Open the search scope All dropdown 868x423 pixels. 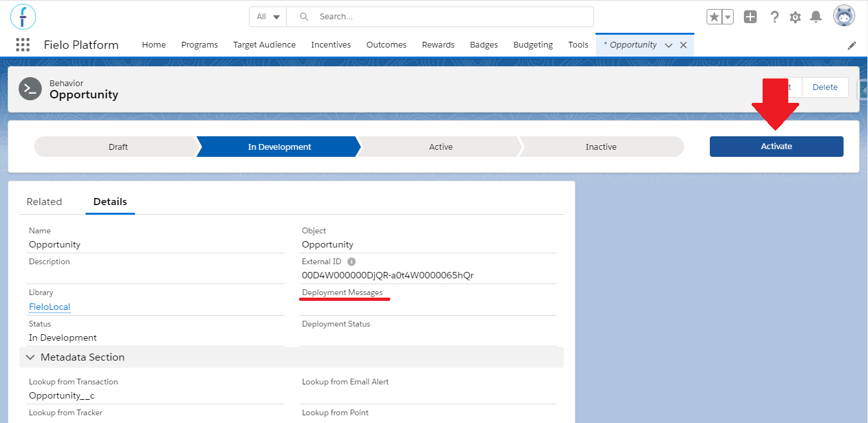268,17
